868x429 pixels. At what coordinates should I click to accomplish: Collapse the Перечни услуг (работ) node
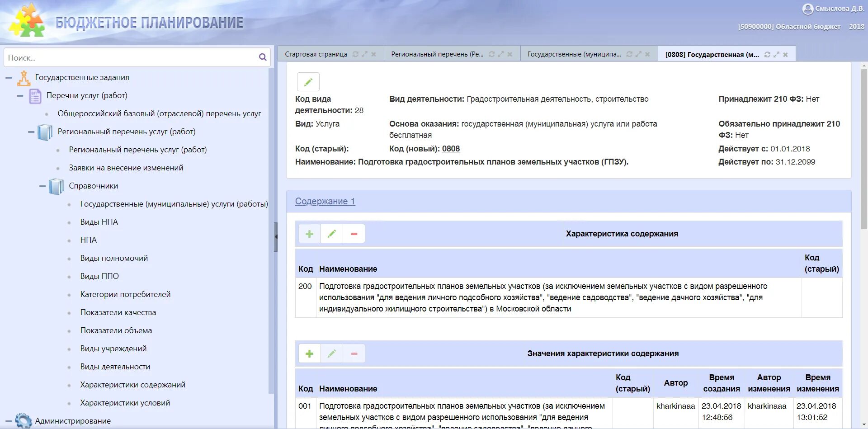[x=20, y=96]
